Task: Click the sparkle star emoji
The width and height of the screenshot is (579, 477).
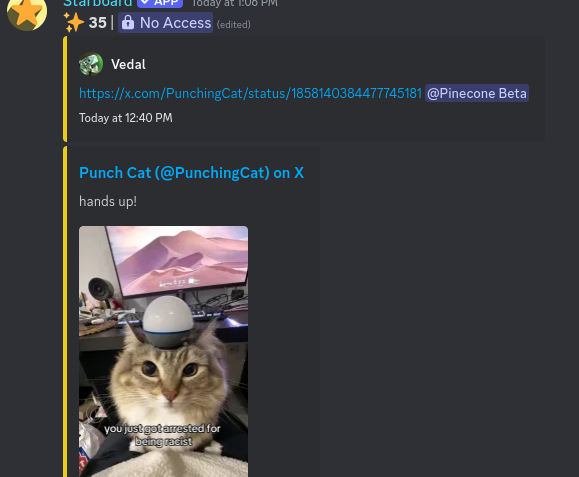Action: tap(73, 23)
